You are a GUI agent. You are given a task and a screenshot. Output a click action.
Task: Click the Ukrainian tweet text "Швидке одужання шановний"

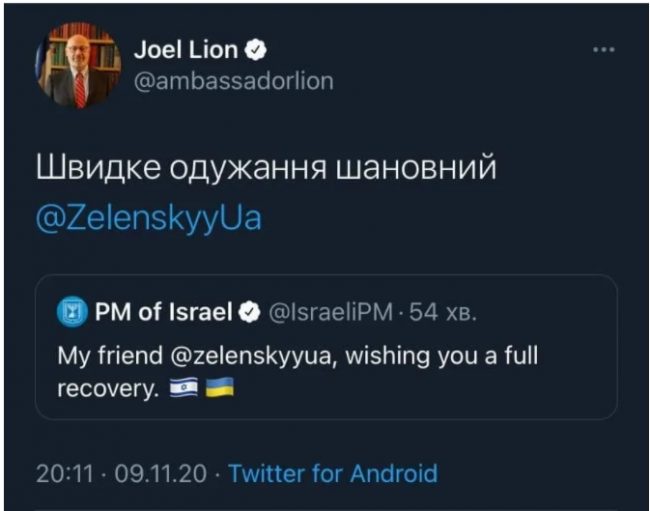[266, 168]
